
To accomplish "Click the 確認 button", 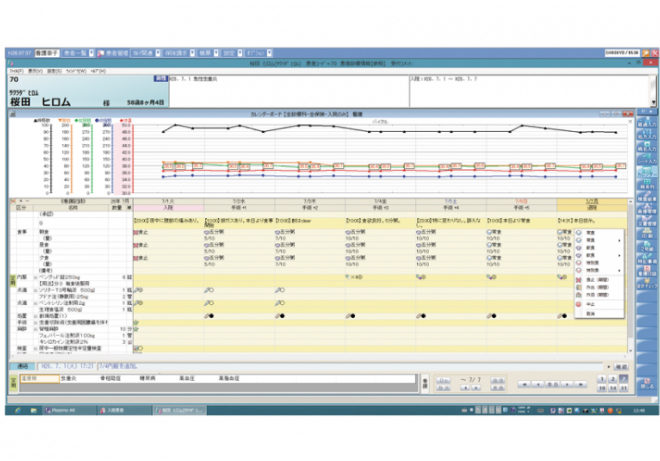I will (x=621, y=367).
